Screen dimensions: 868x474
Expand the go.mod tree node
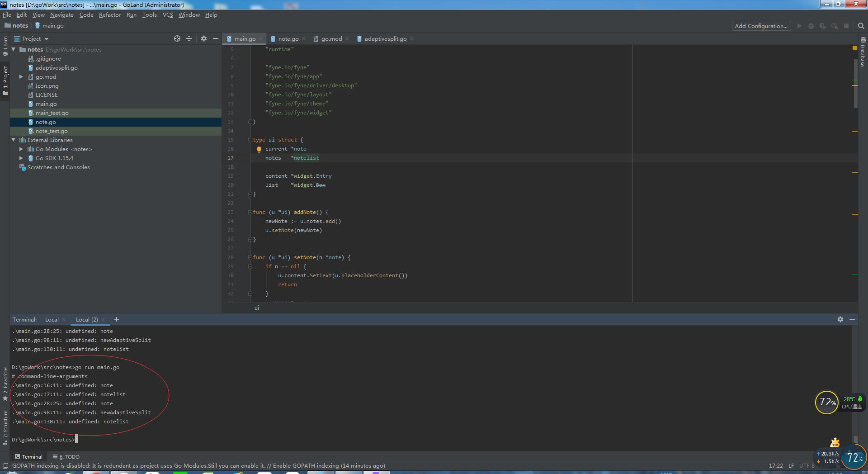(x=21, y=76)
